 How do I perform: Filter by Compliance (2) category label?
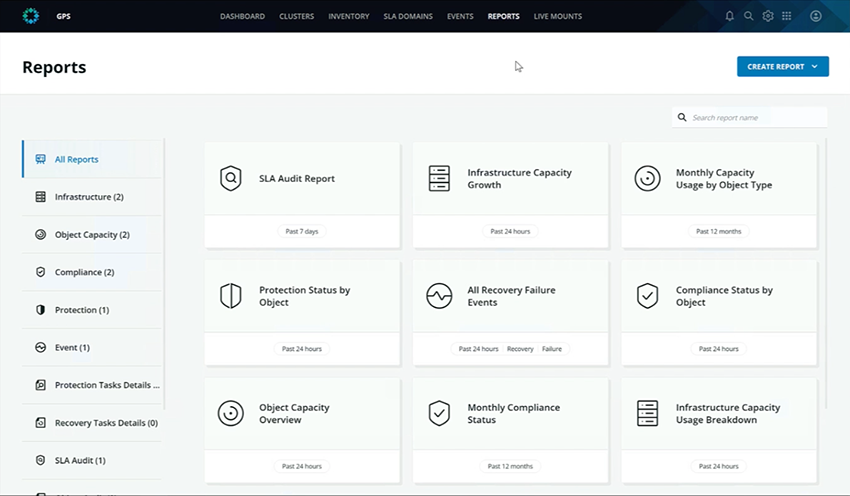pos(85,272)
